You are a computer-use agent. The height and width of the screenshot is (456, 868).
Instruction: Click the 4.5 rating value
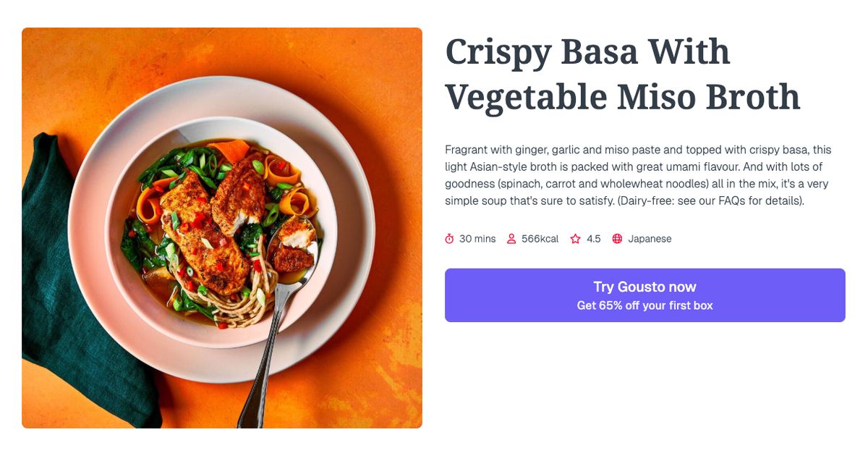pos(592,238)
